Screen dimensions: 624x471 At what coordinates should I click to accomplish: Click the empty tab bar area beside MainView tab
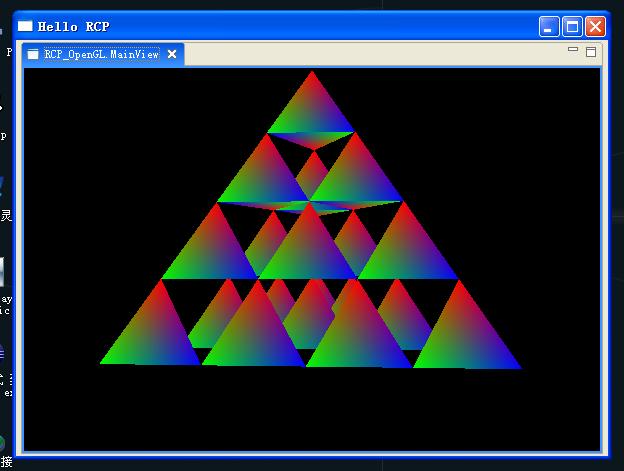[374, 54]
